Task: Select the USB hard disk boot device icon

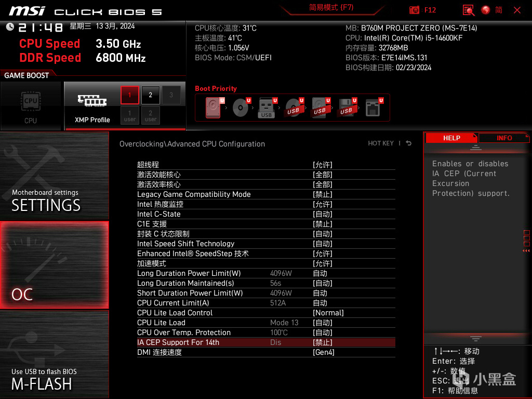Action: [320, 108]
